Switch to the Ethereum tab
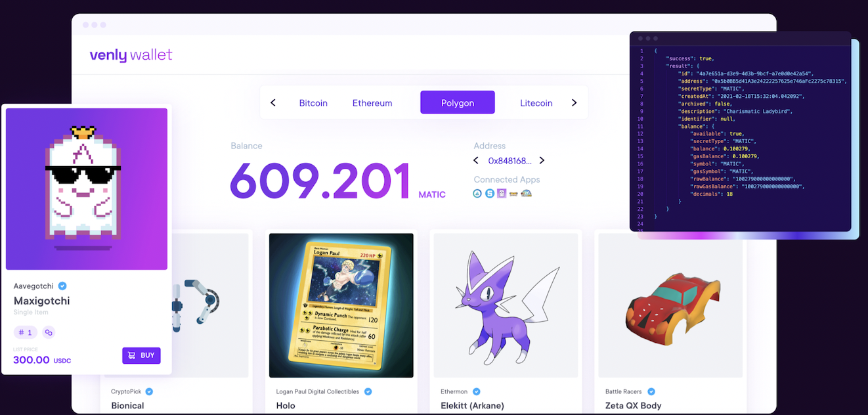 click(x=372, y=103)
